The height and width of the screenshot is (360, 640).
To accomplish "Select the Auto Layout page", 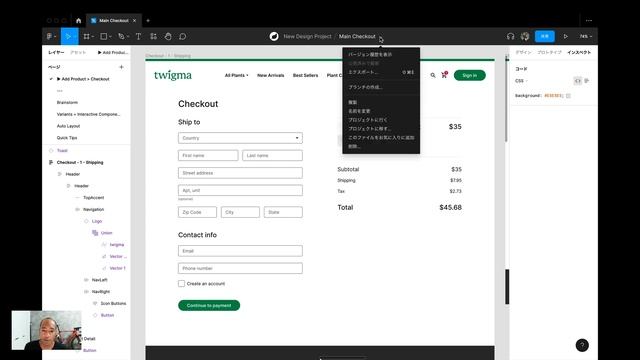I will pyautogui.click(x=68, y=126).
